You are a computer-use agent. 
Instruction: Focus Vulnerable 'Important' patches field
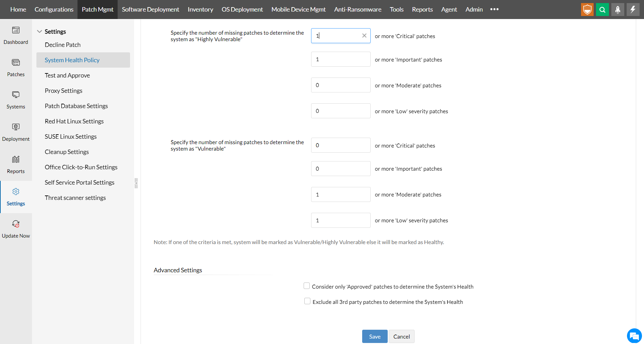coord(341,169)
